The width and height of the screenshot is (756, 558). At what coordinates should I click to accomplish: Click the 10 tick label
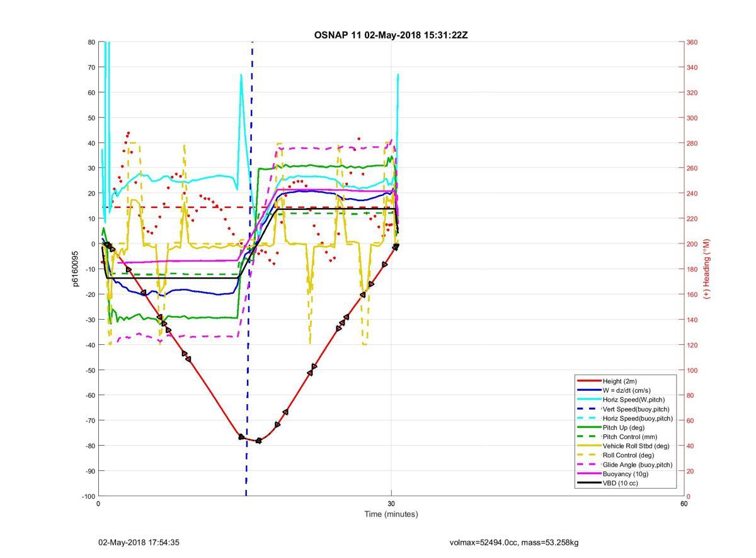click(91, 219)
